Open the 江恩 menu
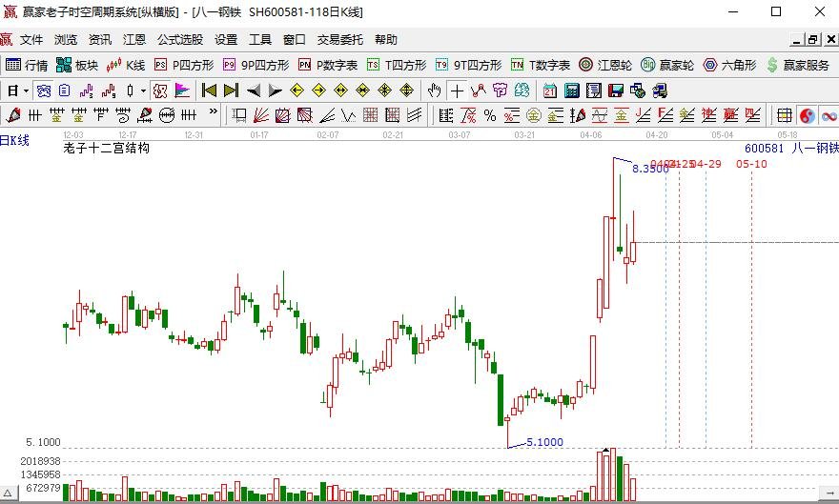 tap(134, 40)
